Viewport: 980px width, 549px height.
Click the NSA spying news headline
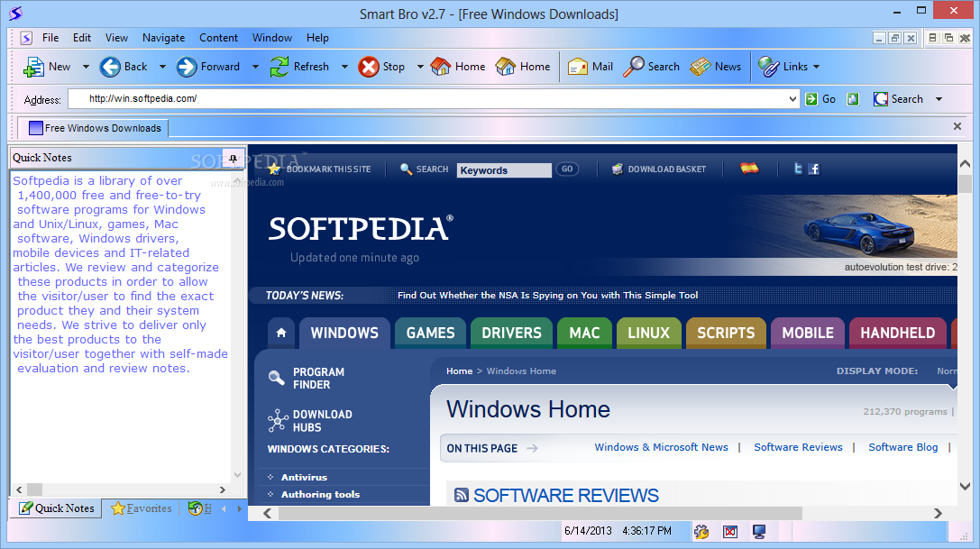(x=547, y=295)
